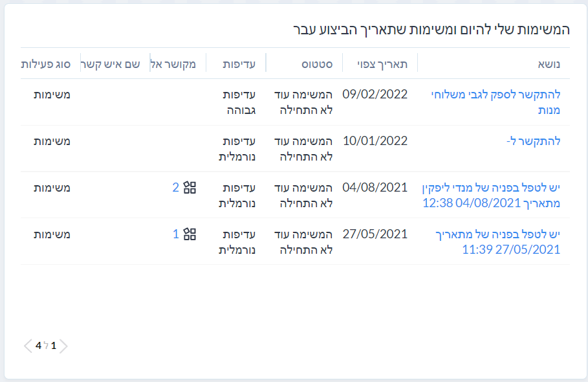Open the inquiry task dated 27/05/2021 11:39
Image resolution: width=588 pixels, height=382 pixels.
pyautogui.click(x=497, y=242)
